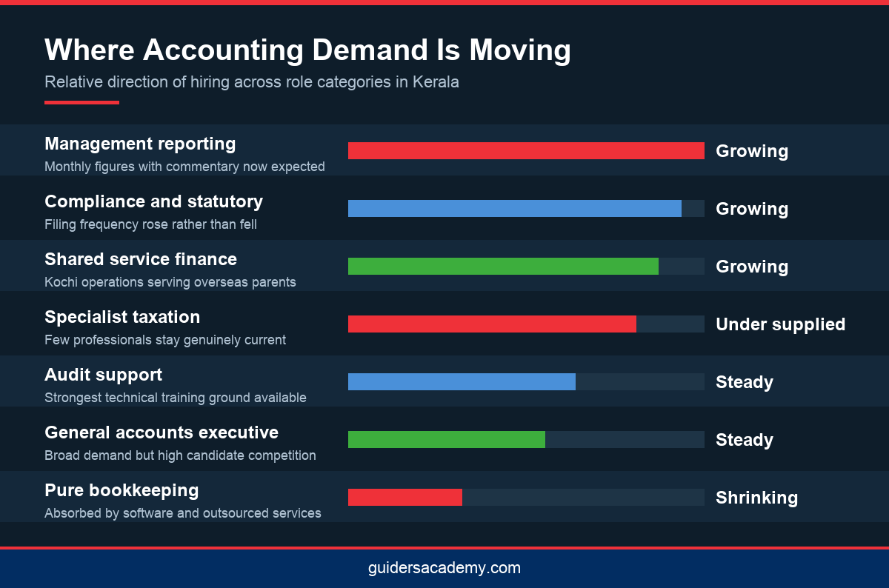Click 'Few professionals stay genuinely current'
Viewport: 889px width, 588px height.
165,340
